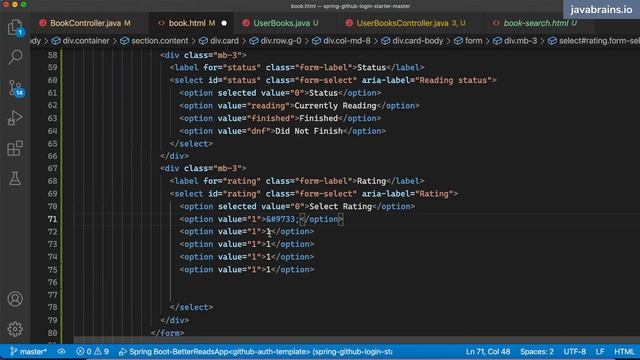Click "Select Rating" option text
Viewport: 640px width, 360px height.
pos(340,207)
